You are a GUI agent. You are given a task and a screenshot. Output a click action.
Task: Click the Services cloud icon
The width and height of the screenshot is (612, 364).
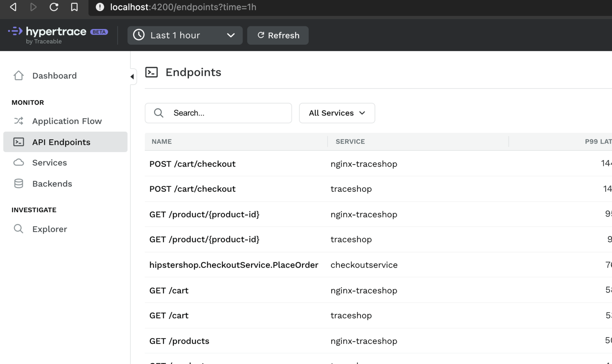pyautogui.click(x=19, y=163)
